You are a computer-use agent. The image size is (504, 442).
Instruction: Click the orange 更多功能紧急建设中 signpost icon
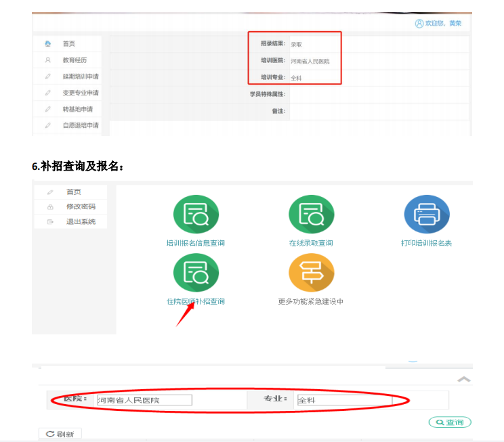(311, 272)
